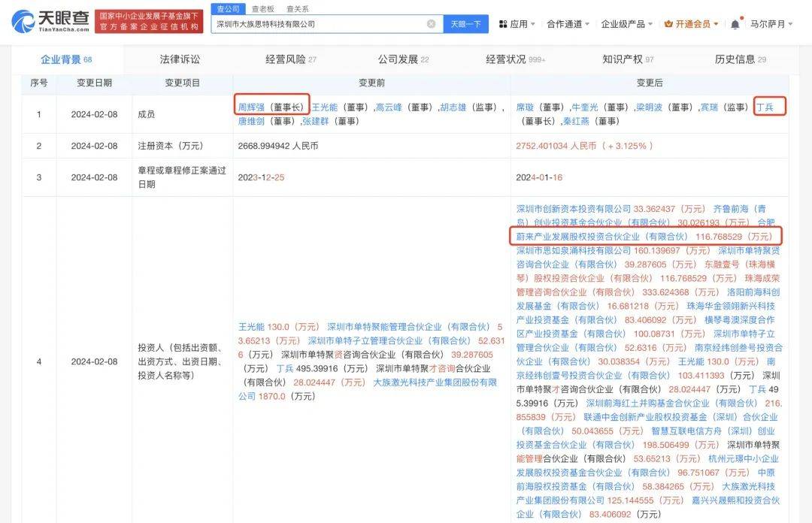Open 周辉强 chairman profile link
The width and height of the screenshot is (812, 523).
251,107
